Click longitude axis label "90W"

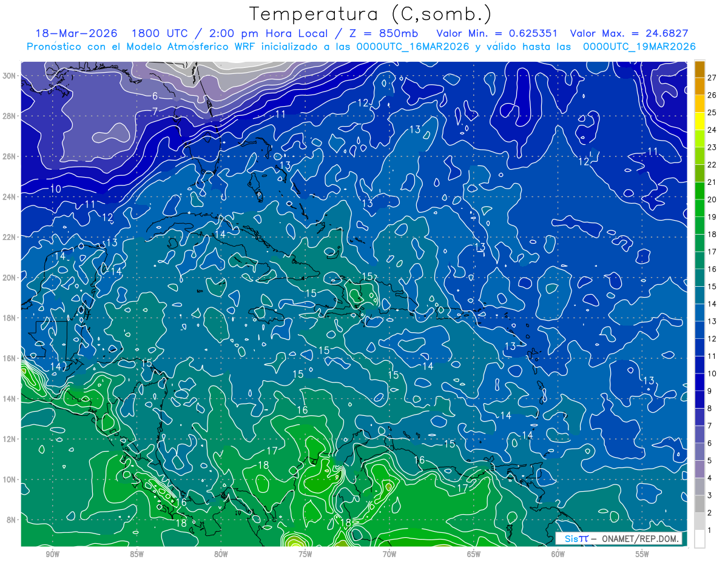[52, 554]
